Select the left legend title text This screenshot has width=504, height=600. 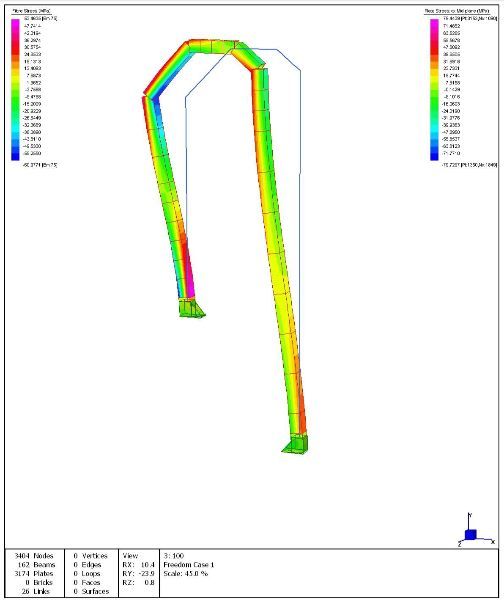31,11
